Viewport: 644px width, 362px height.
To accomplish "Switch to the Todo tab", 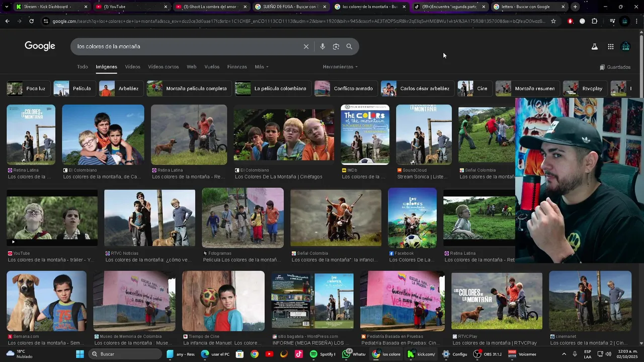I will (83, 67).
